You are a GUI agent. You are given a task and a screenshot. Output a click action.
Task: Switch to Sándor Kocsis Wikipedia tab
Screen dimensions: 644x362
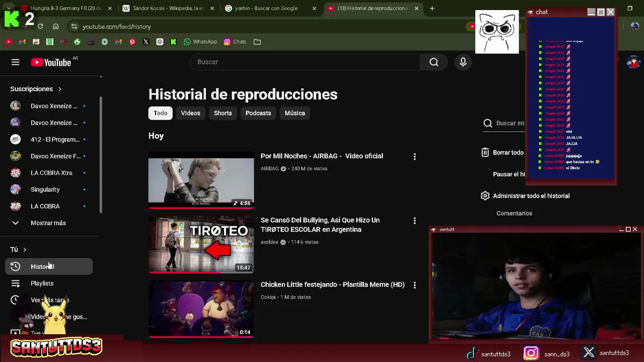[169, 9]
